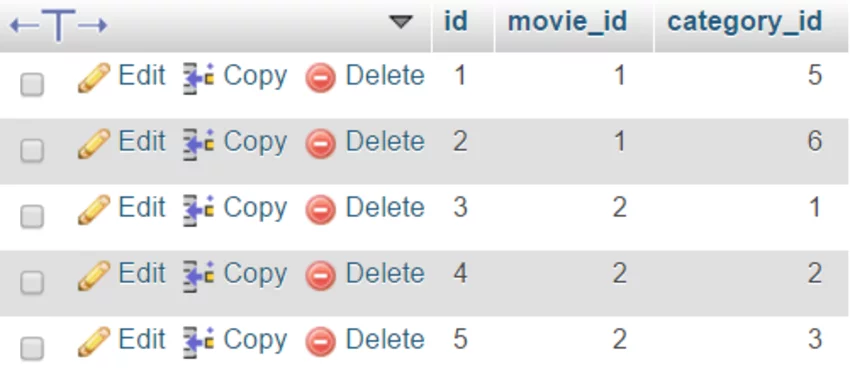Click the red Delete icon for row id 3

320,210
